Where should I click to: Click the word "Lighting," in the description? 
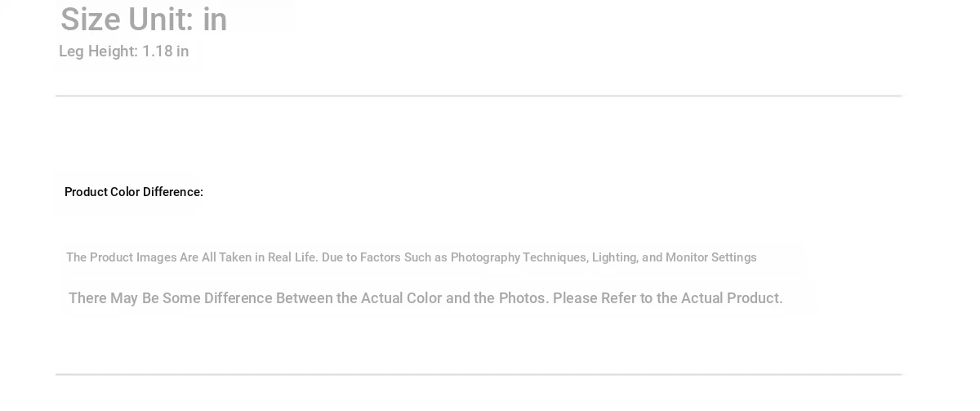click(x=615, y=257)
